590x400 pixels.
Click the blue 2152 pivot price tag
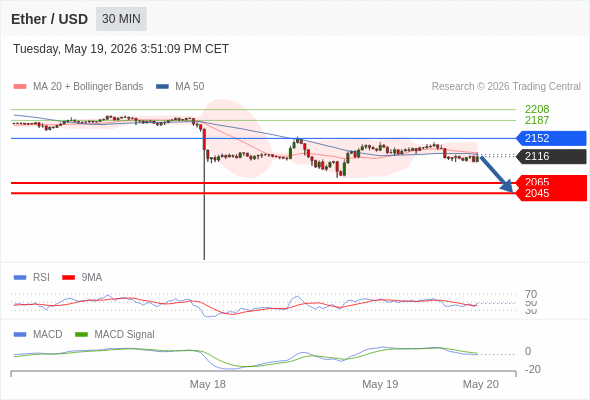click(x=551, y=138)
